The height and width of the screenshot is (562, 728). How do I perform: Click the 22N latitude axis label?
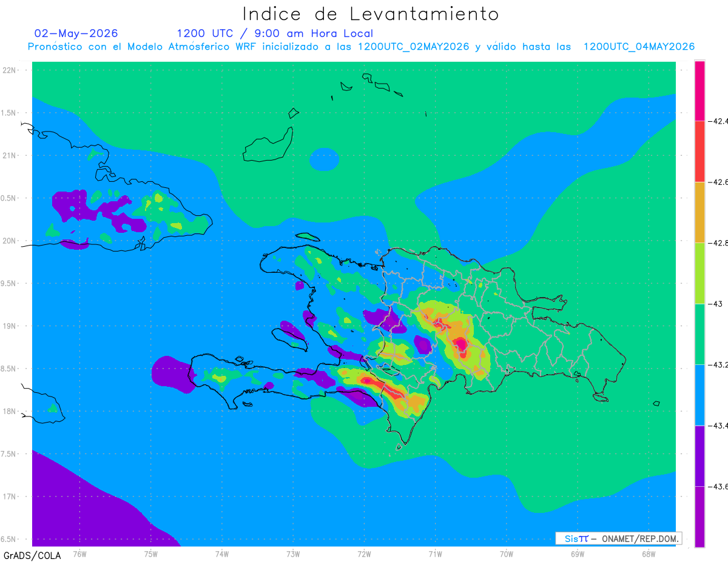10,70
